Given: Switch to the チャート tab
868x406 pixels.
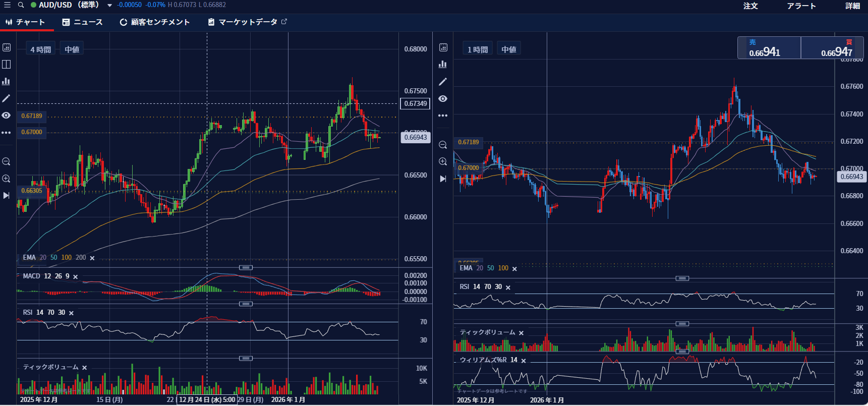Looking at the screenshot, I should pos(25,22).
